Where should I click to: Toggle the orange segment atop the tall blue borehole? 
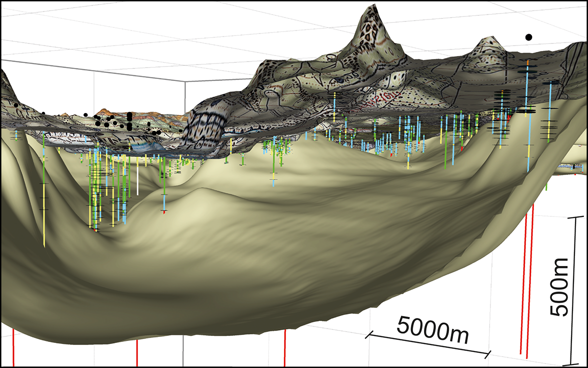(x=527, y=61)
